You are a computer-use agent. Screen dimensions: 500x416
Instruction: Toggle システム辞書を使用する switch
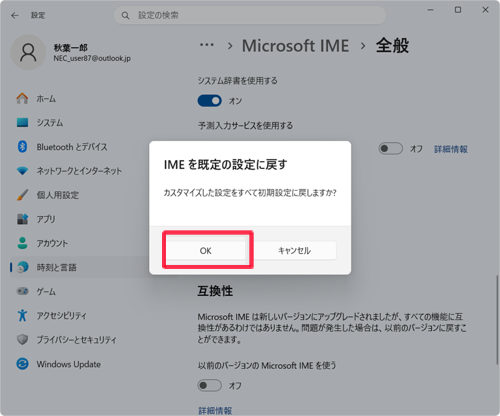pos(210,101)
